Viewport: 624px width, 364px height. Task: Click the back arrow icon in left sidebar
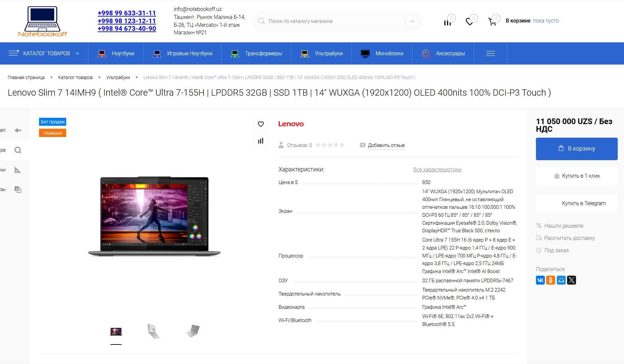pos(18,130)
